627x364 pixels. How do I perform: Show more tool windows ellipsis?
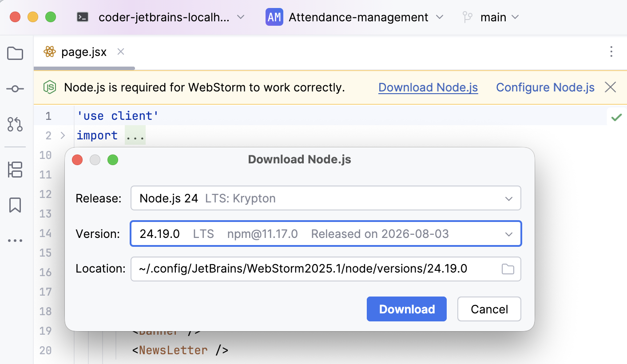15,241
